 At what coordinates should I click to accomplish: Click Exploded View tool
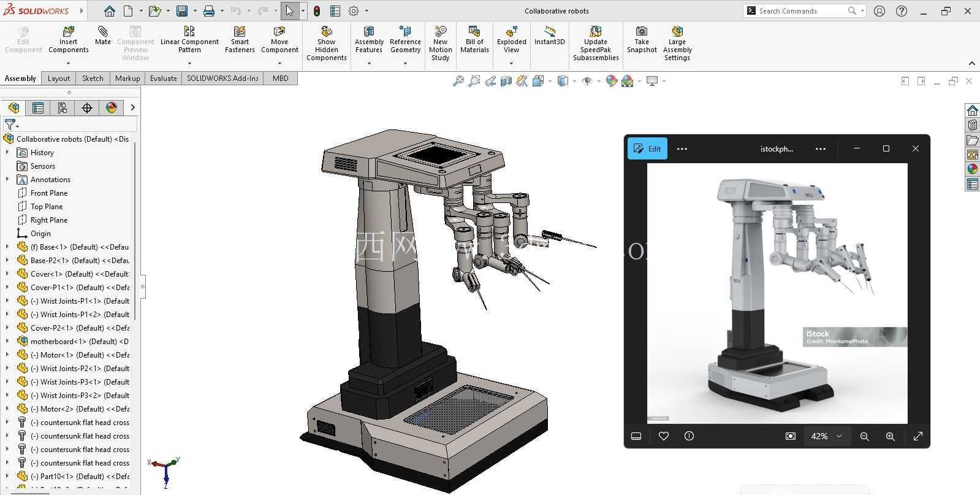point(512,40)
